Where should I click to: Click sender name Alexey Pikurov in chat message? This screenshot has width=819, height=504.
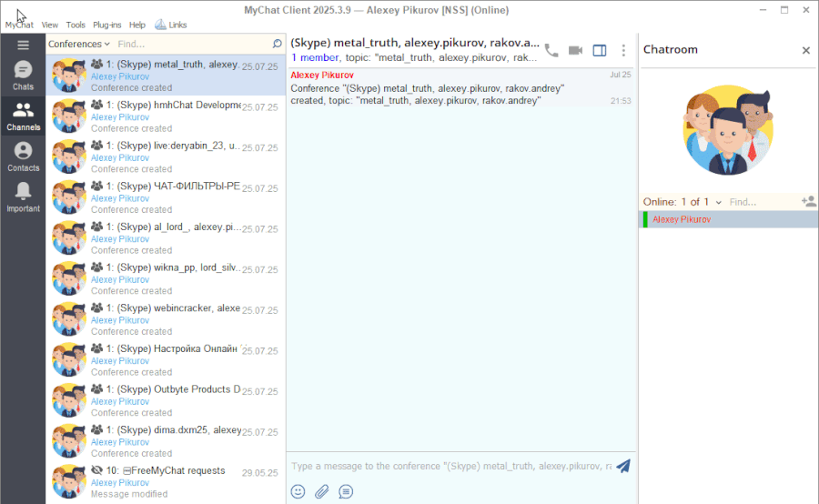(322, 76)
